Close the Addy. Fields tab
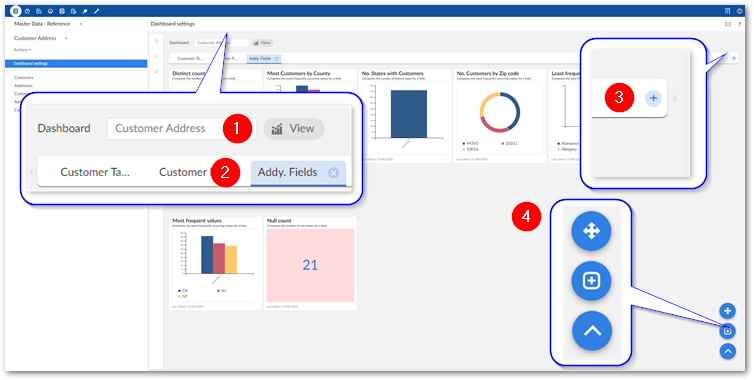This screenshot has width=754, height=380. 277,58
